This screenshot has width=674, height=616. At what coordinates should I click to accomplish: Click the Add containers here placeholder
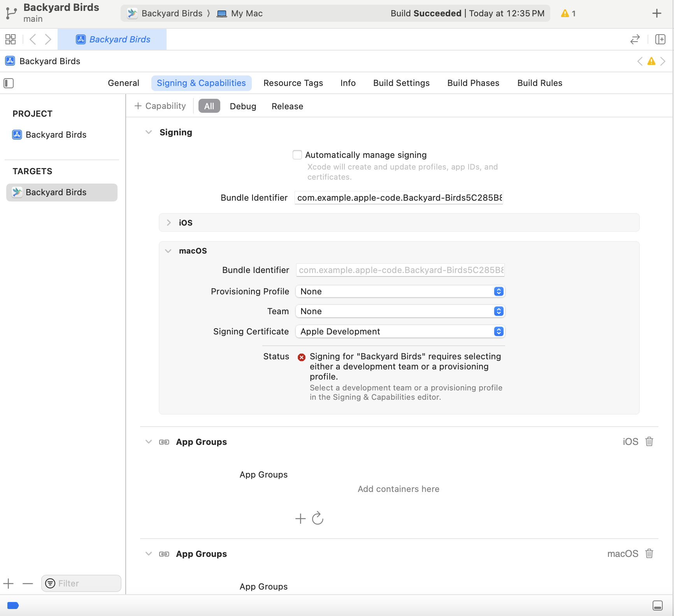(x=398, y=489)
